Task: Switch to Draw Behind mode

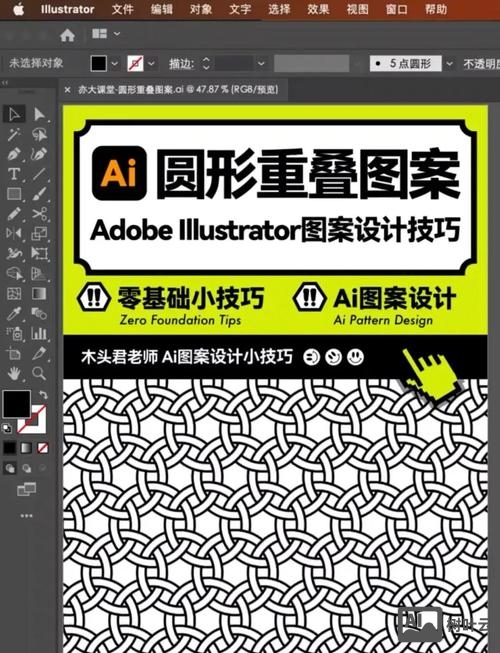Action: coord(26,469)
